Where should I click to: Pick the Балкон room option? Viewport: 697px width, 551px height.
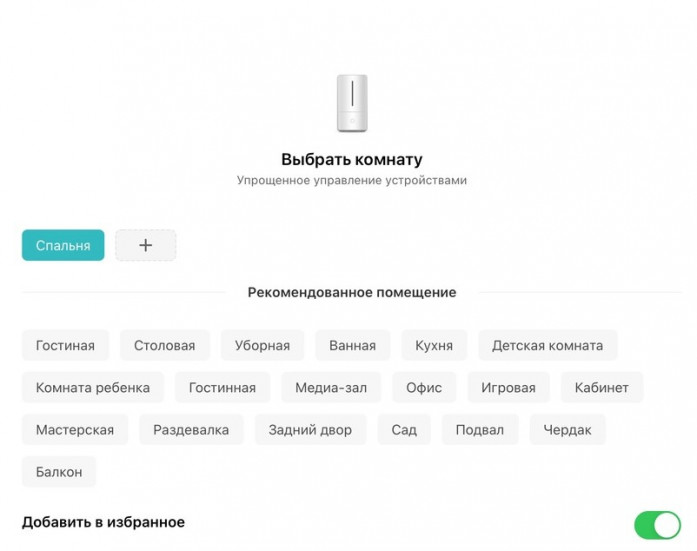[x=59, y=472]
